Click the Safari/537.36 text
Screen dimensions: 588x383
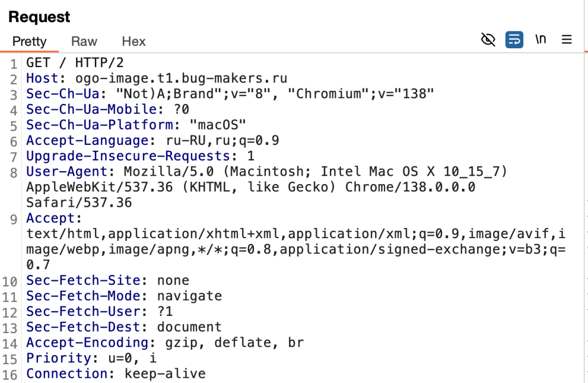click(x=79, y=202)
